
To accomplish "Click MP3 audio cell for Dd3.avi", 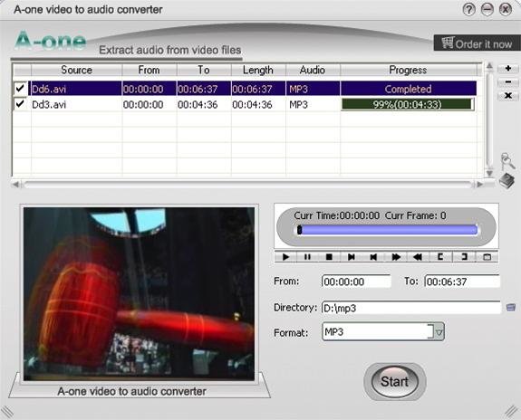I will (x=298, y=105).
